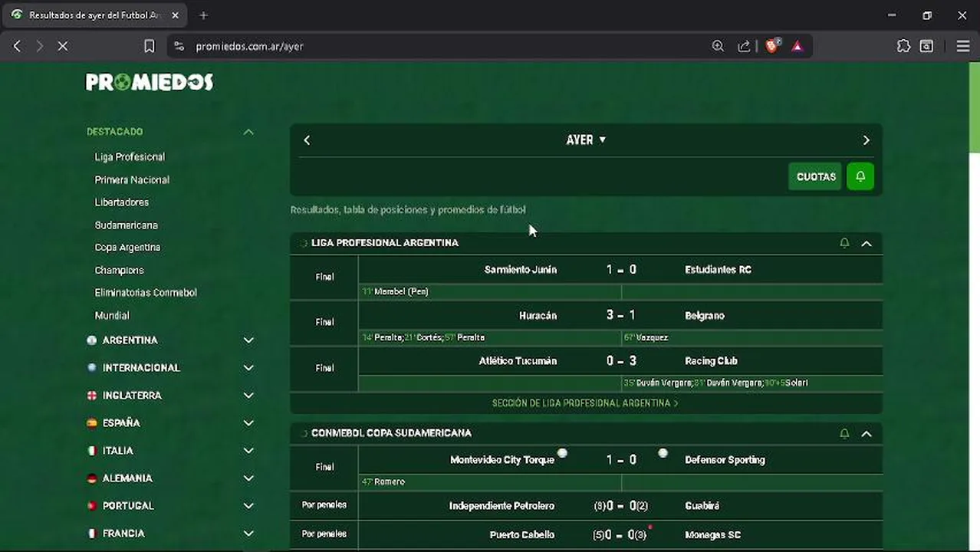Image resolution: width=980 pixels, height=552 pixels.
Task: Click Italia flag icon in sidebar
Action: point(92,451)
